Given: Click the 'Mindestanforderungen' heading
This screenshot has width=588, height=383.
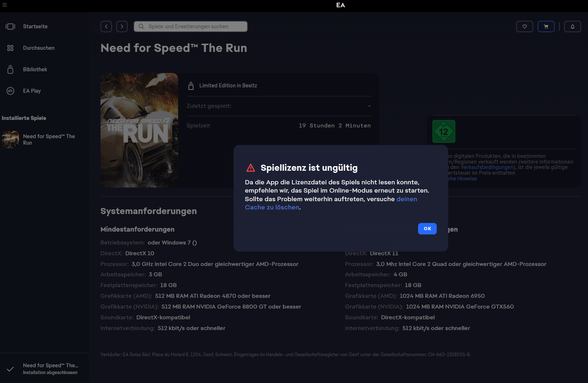Looking at the screenshot, I should [x=138, y=229].
